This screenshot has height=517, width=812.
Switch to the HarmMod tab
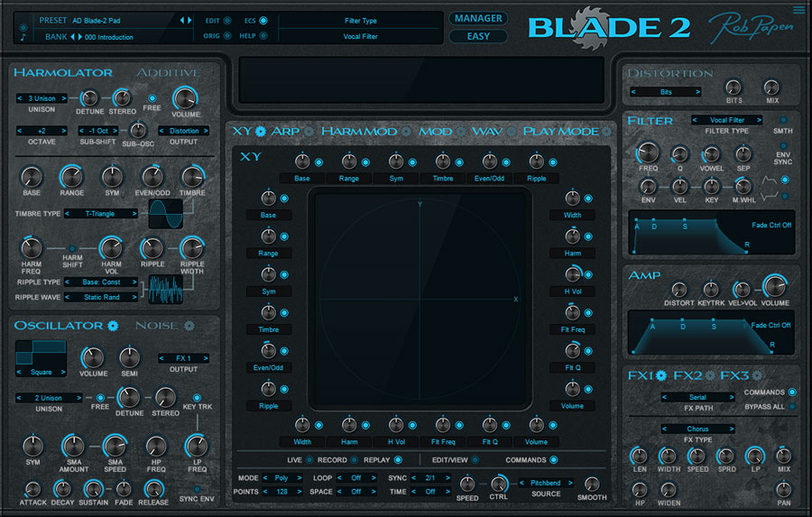pyautogui.click(x=359, y=131)
